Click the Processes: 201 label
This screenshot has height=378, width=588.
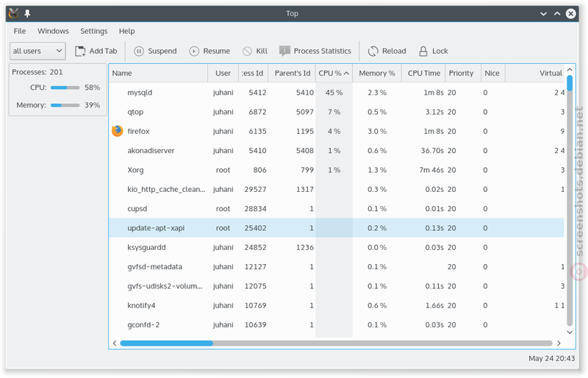(x=37, y=72)
